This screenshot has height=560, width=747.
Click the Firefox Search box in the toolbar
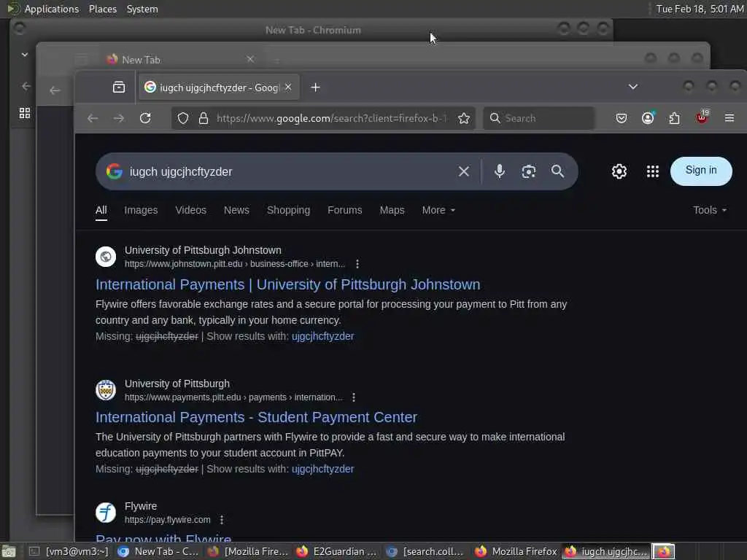click(539, 118)
